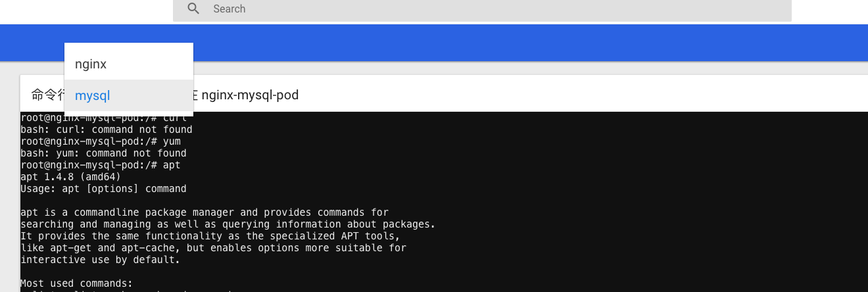
Task: Click the nginx-mysql-pod title text
Action: (x=250, y=95)
